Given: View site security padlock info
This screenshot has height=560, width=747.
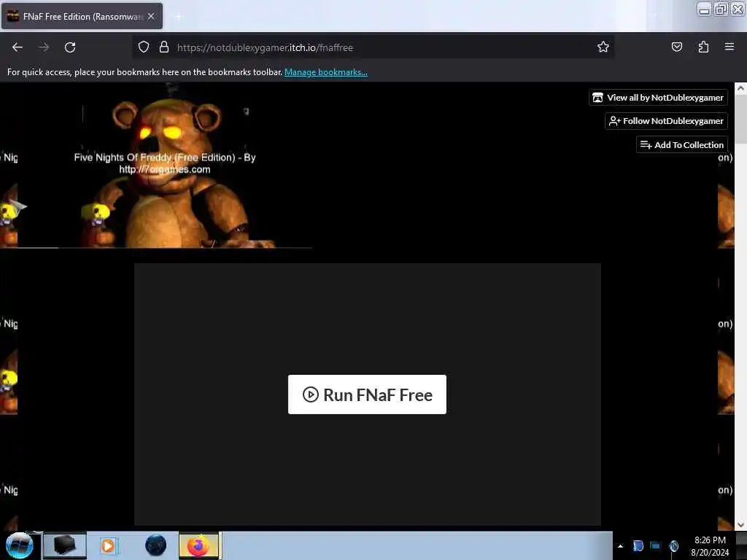Looking at the screenshot, I should coord(164,47).
